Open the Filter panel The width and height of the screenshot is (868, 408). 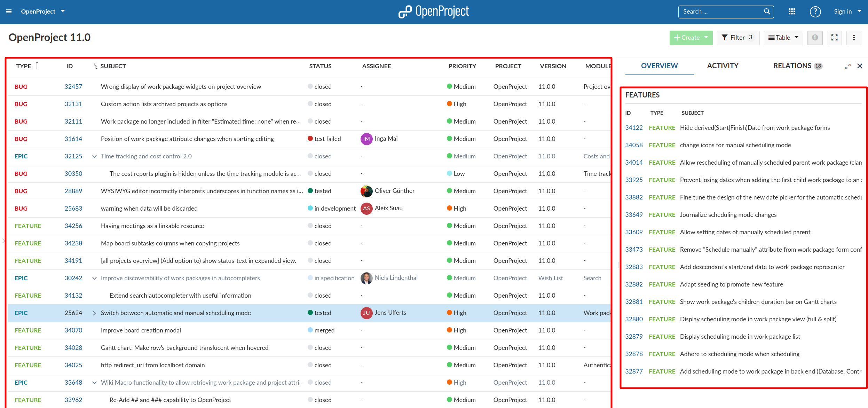tap(738, 38)
